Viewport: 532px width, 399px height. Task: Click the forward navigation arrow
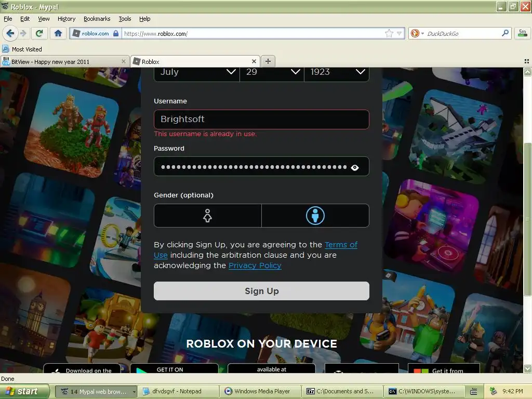pos(23,33)
